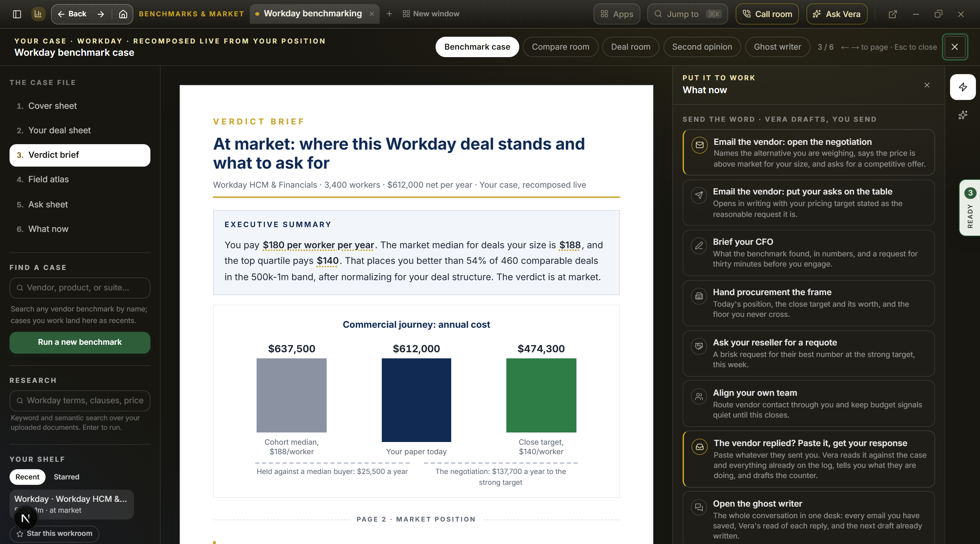Select Verdict brief page
980x544 pixels.
click(x=80, y=155)
